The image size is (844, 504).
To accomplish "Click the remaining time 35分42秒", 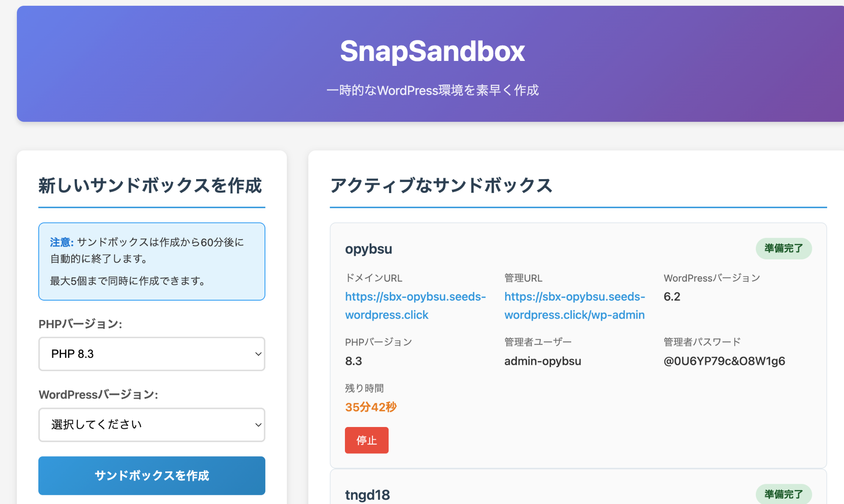I will point(370,407).
